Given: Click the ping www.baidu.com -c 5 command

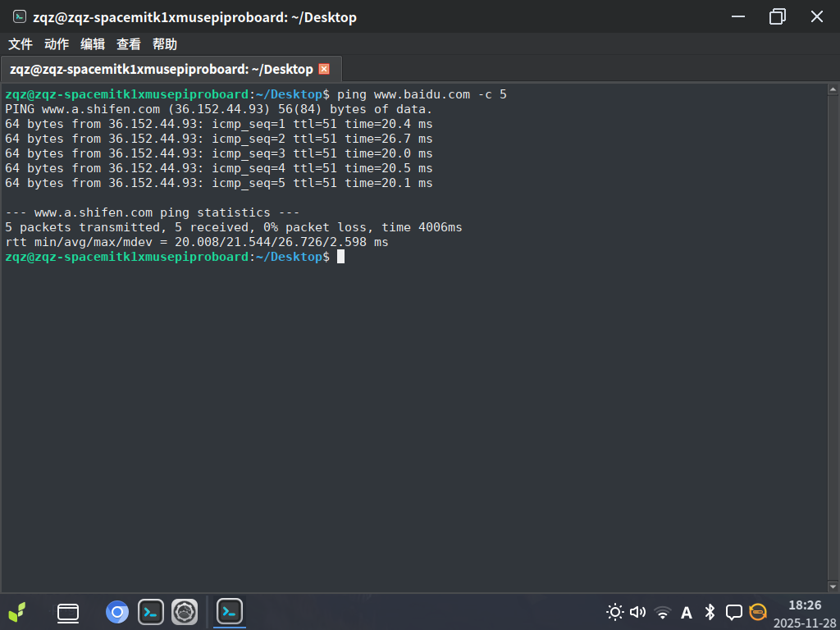Looking at the screenshot, I should pyautogui.click(x=422, y=94).
